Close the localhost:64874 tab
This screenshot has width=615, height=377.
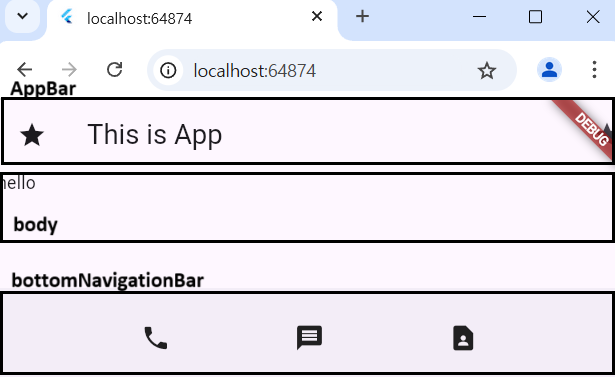click(317, 16)
